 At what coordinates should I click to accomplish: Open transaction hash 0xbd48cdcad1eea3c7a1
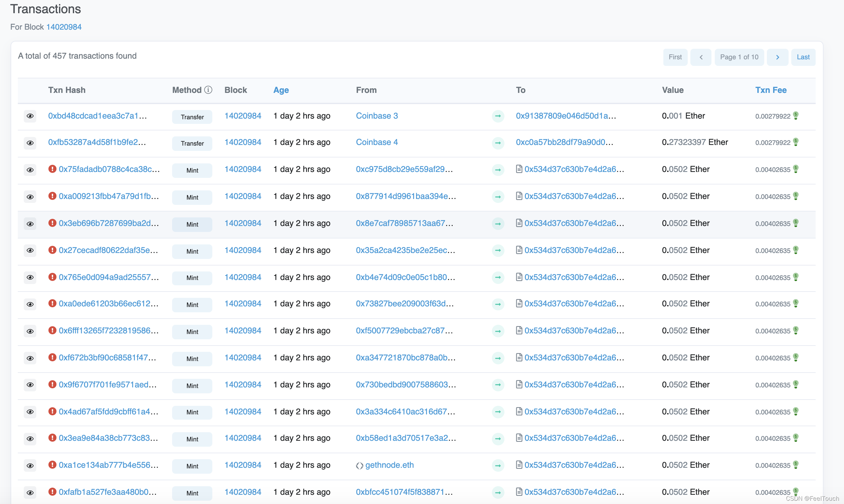98,116
